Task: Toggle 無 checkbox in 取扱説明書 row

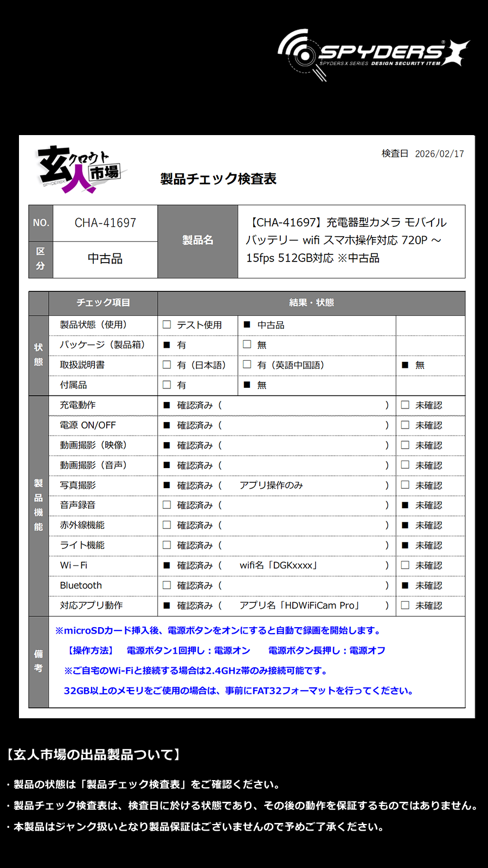Action: [x=405, y=365]
